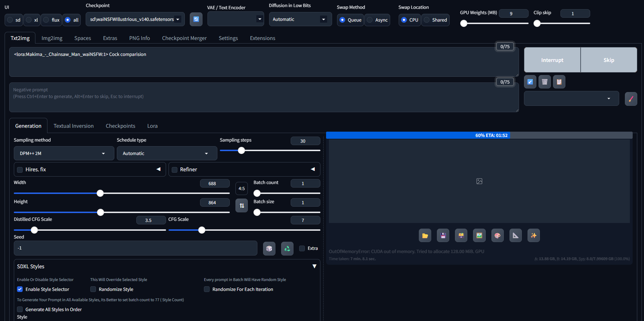Image resolution: width=644 pixels, height=321 pixels.
Task: Send image to inpaint with the palette icon
Action: tap(497, 235)
